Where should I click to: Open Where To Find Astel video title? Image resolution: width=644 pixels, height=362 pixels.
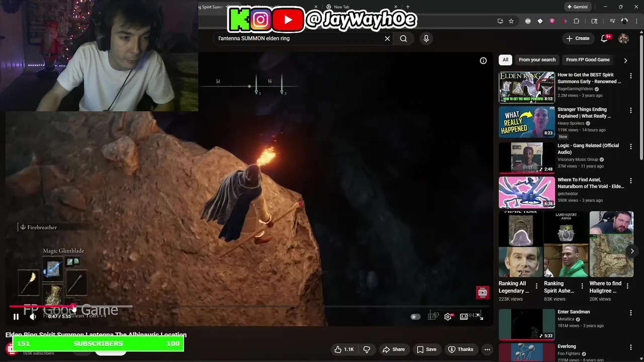[x=591, y=183]
